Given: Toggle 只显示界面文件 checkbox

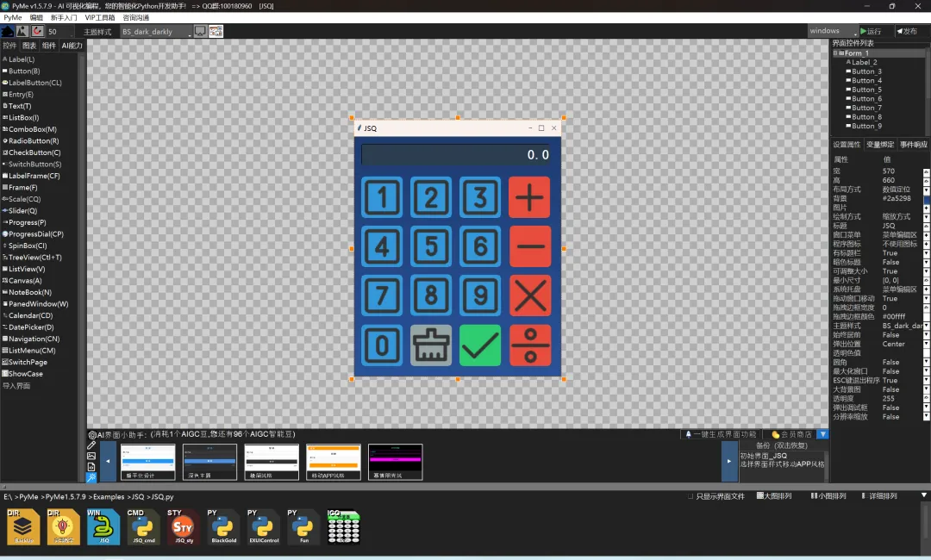Looking at the screenshot, I should click(x=690, y=496).
